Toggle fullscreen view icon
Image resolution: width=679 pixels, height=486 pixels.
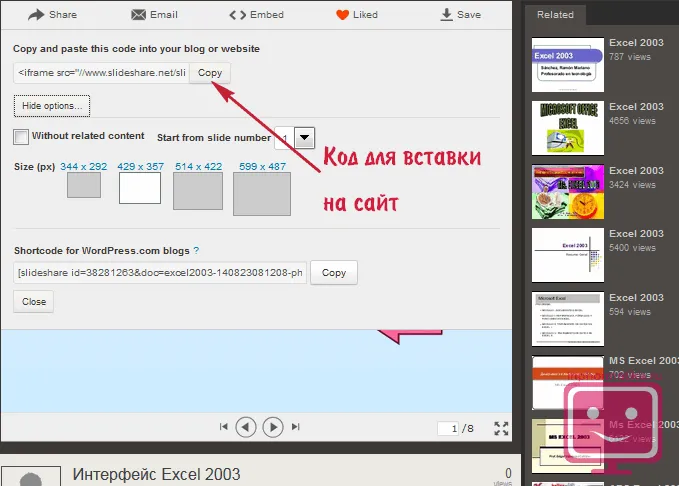click(501, 428)
